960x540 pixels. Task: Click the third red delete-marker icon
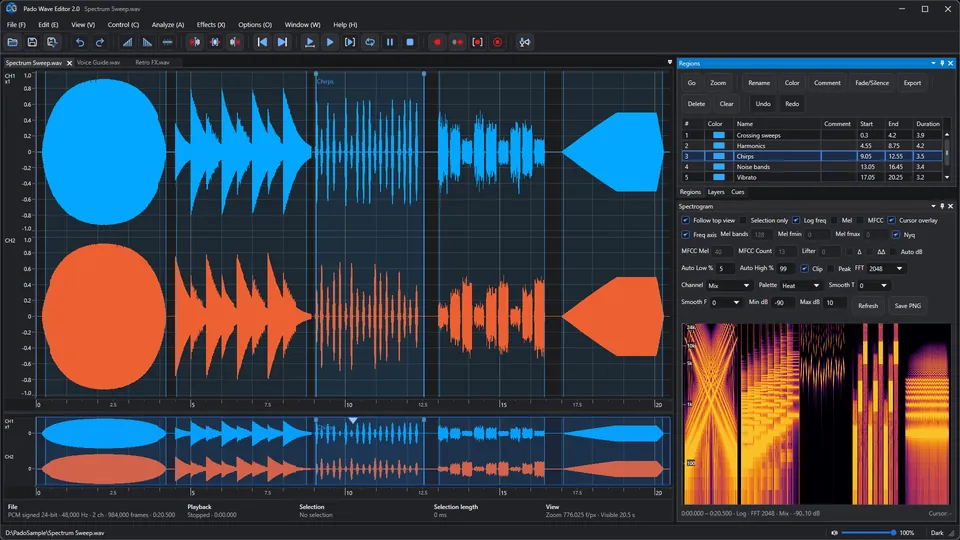[234, 42]
